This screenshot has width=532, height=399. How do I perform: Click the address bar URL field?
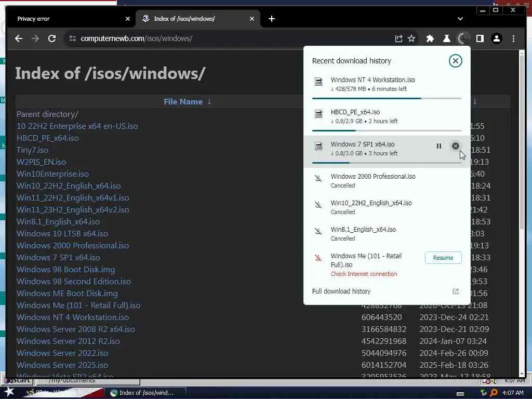coord(234,38)
